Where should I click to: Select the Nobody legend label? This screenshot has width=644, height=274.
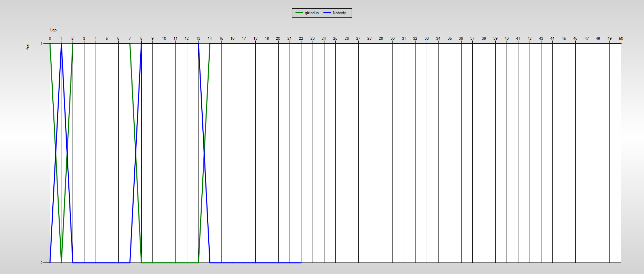pos(339,13)
